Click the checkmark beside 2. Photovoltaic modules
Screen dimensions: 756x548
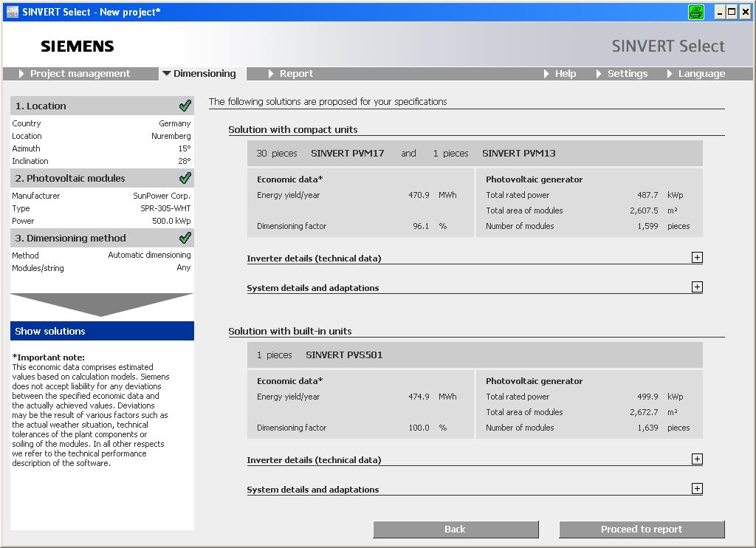pyautogui.click(x=185, y=178)
